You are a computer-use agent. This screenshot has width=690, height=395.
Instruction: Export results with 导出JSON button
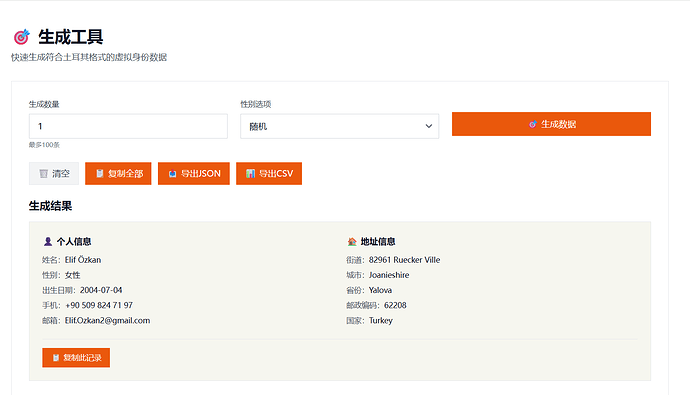point(194,173)
